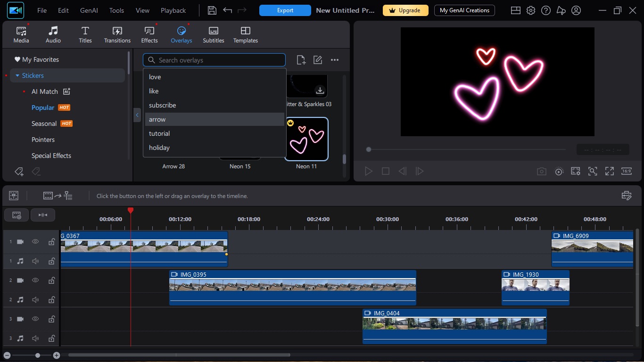Click the import overlay file icon
The image size is (644, 362).
pyautogui.click(x=301, y=60)
